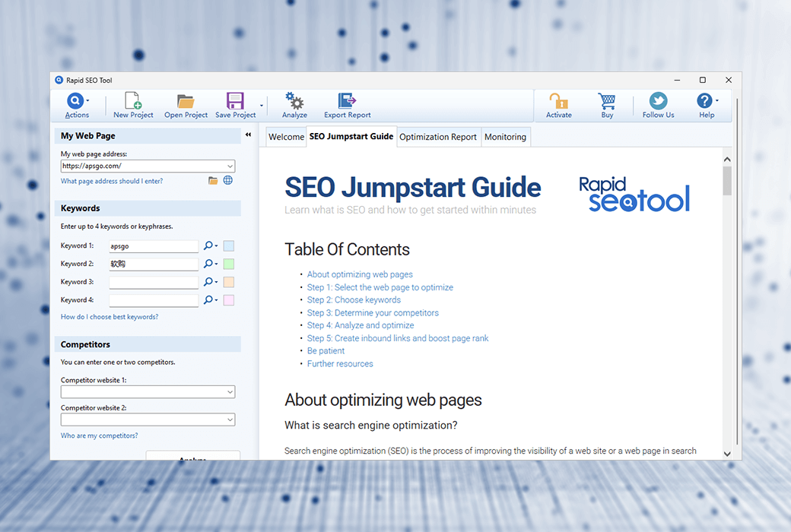Click empty Keyword 4 input field
The width and height of the screenshot is (791, 532).
[x=154, y=300]
